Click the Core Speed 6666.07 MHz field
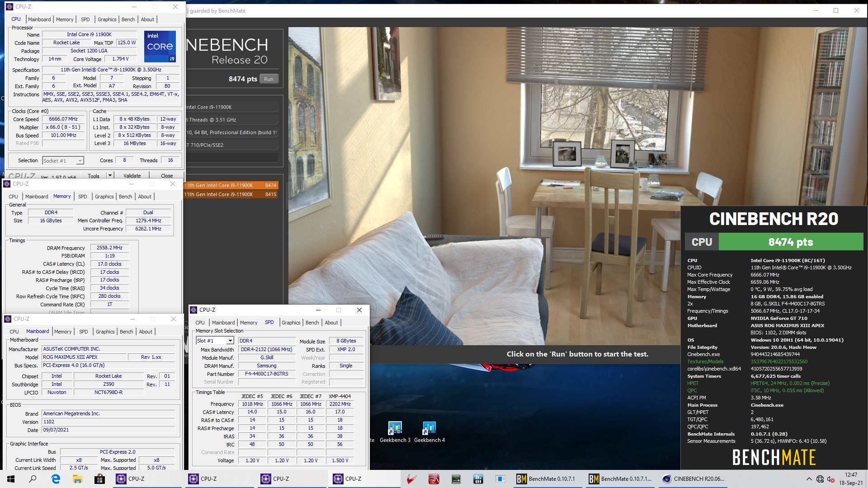Image resolution: width=868 pixels, height=488 pixels. (63, 119)
